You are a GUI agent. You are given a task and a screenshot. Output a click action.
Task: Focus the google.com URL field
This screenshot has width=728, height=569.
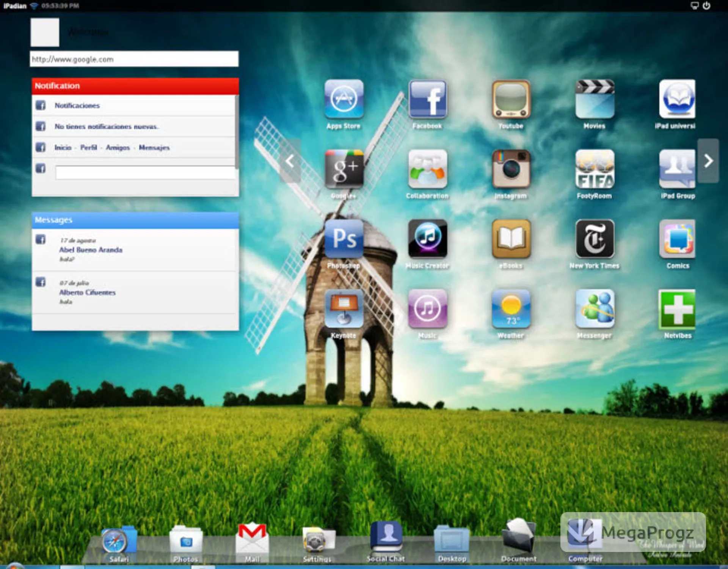[x=134, y=59]
